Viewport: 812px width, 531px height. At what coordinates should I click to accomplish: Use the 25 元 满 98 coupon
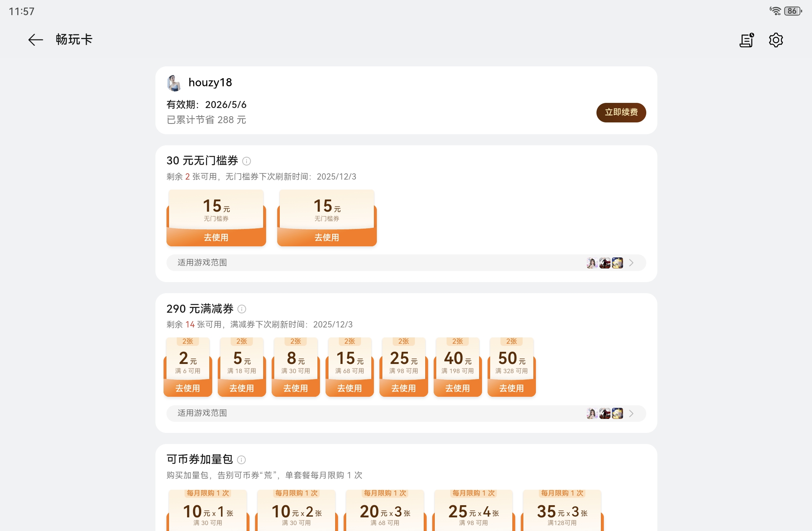pos(403,388)
